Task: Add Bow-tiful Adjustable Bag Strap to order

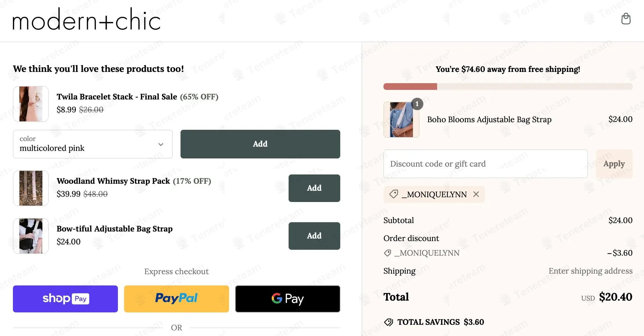Action: coord(314,236)
